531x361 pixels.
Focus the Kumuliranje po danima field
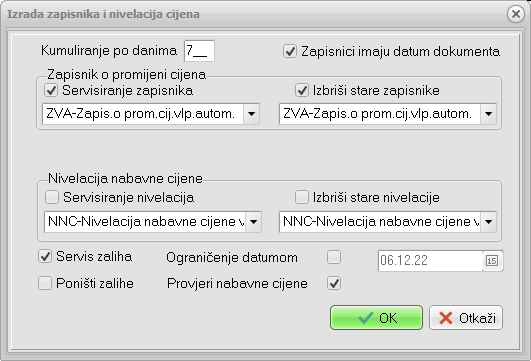(199, 51)
